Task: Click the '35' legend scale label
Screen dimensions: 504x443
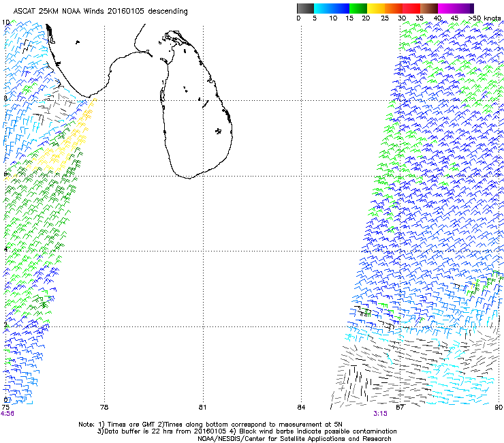Action: click(420, 18)
